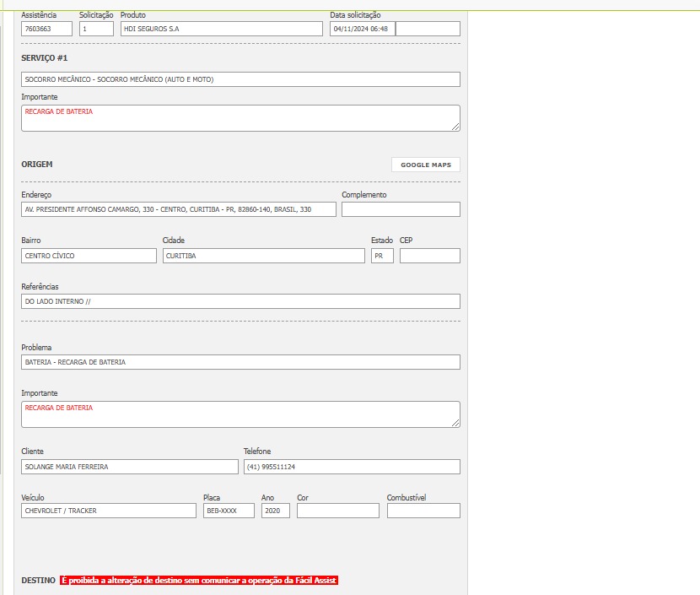
Task: Click the Endereço address field
Action: coord(178,209)
